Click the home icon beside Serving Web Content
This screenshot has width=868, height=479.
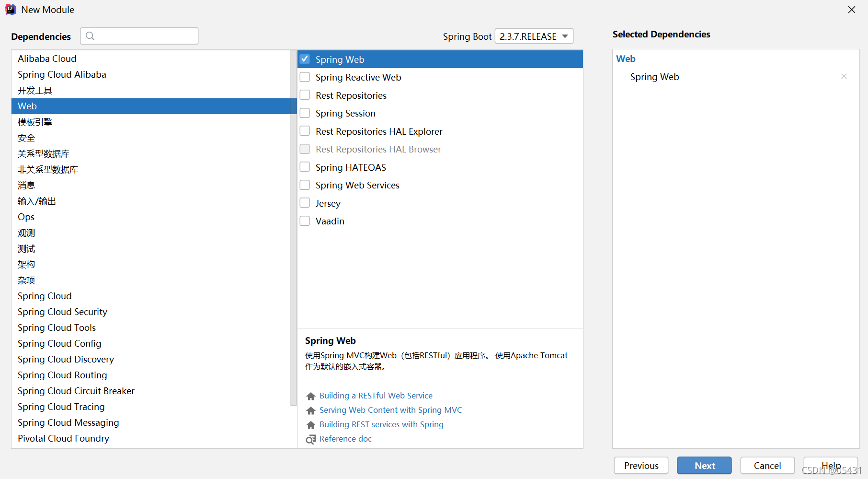point(311,410)
